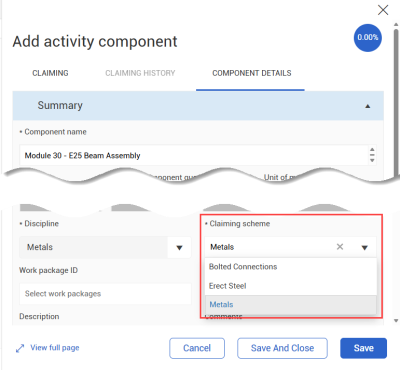Open View full page link
This screenshot has width=400, height=370.
[x=55, y=348]
